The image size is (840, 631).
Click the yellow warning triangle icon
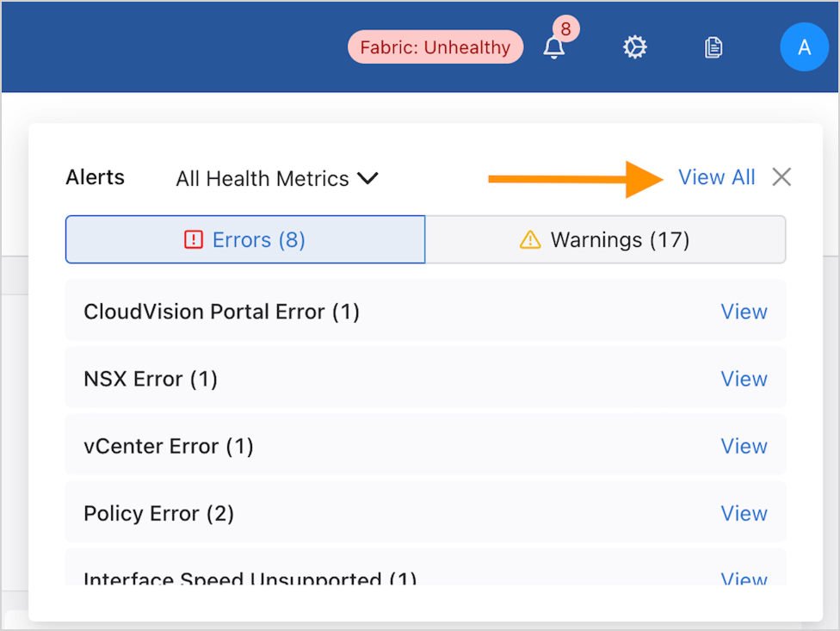pyautogui.click(x=530, y=239)
